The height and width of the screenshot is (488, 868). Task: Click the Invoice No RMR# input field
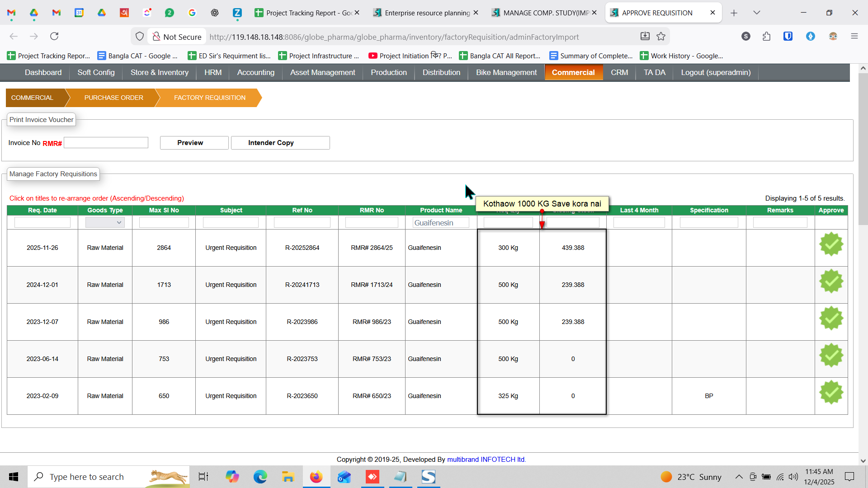(x=106, y=143)
